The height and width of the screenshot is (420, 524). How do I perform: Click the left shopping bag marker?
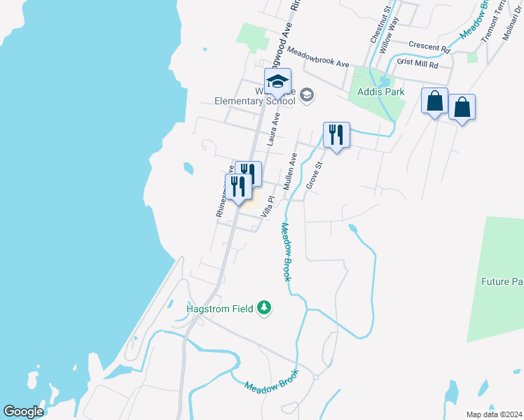[x=434, y=101]
